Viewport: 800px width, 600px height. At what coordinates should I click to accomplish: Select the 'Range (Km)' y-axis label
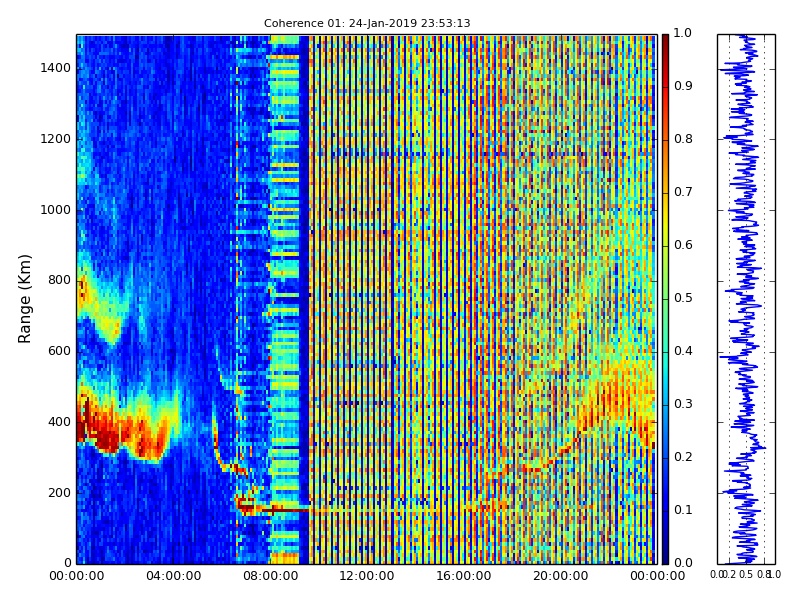24,299
